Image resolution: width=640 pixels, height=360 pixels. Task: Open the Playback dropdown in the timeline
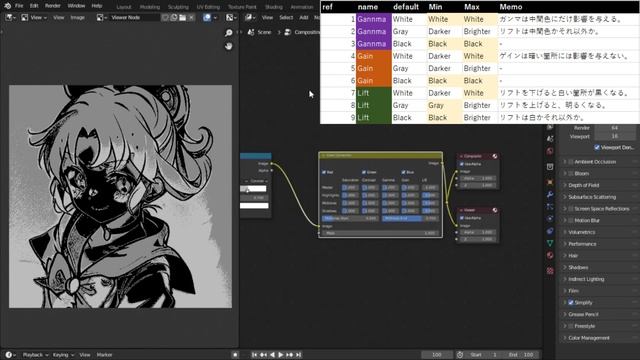pyautogui.click(x=35, y=355)
